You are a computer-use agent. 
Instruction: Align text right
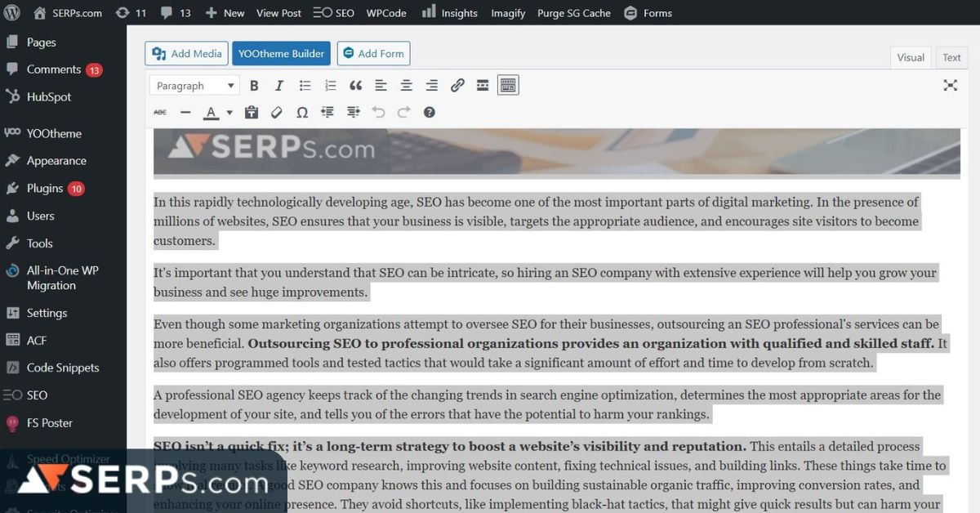coord(432,85)
